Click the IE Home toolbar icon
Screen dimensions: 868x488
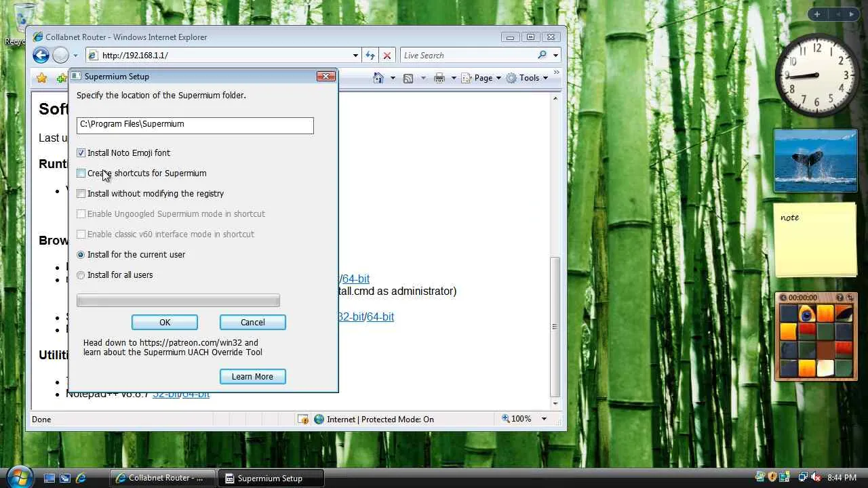point(378,78)
